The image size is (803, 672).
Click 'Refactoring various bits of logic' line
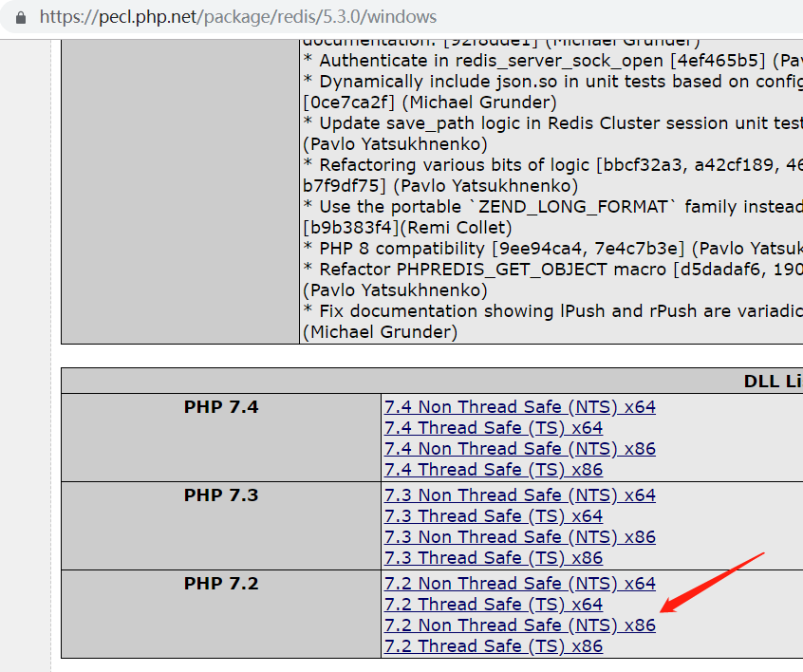pos(553,165)
